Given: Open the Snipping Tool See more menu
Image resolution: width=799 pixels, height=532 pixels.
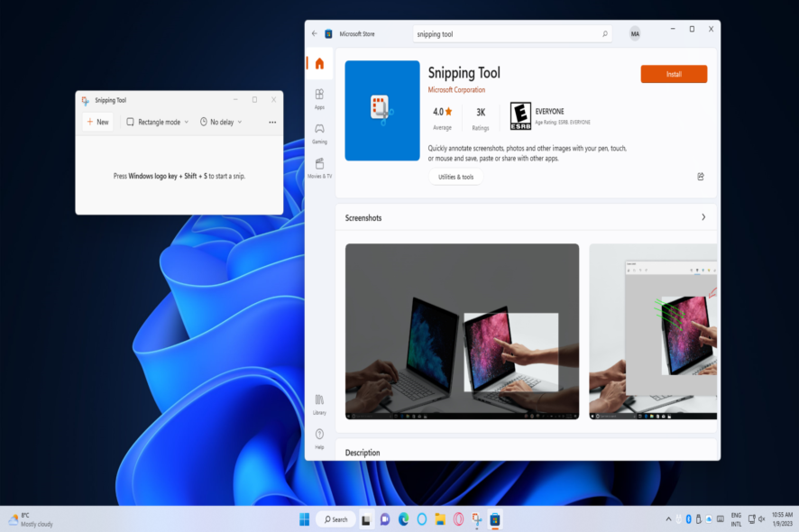Looking at the screenshot, I should 273,121.
